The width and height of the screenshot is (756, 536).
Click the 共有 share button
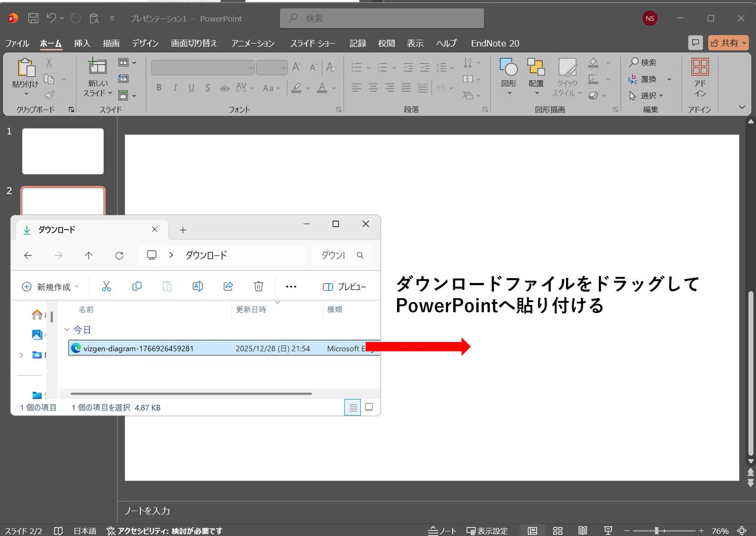click(x=728, y=43)
